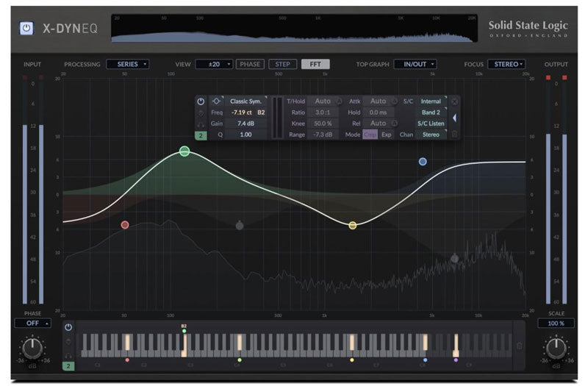Click the Rel auto icon
This screenshot has width=588, height=386.
(x=395, y=124)
